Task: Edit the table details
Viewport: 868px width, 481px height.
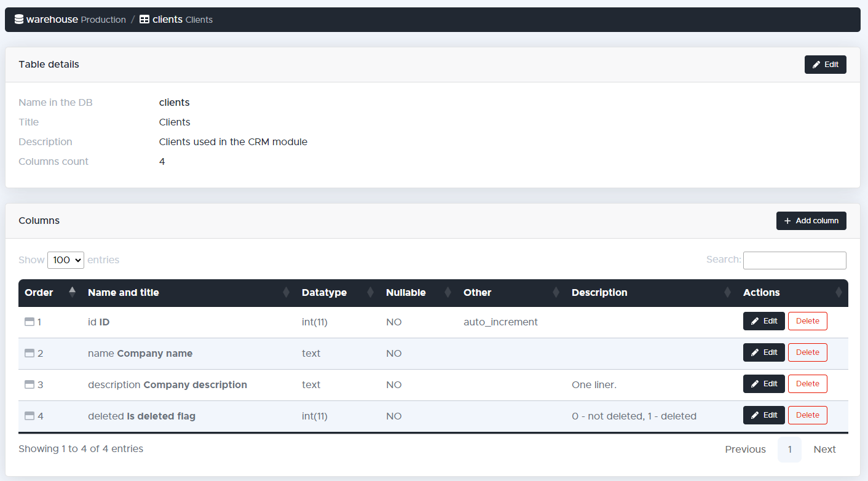Action: pyautogui.click(x=825, y=65)
